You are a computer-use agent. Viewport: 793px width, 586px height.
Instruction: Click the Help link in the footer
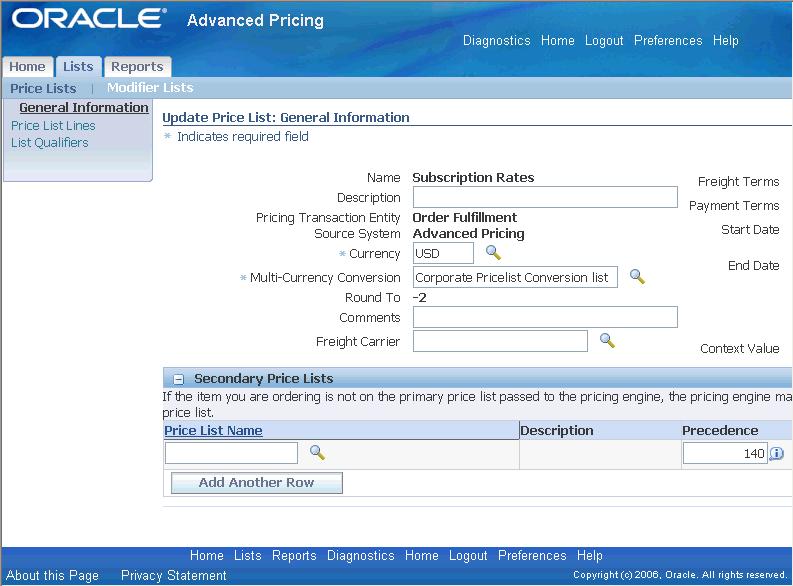[590, 555]
